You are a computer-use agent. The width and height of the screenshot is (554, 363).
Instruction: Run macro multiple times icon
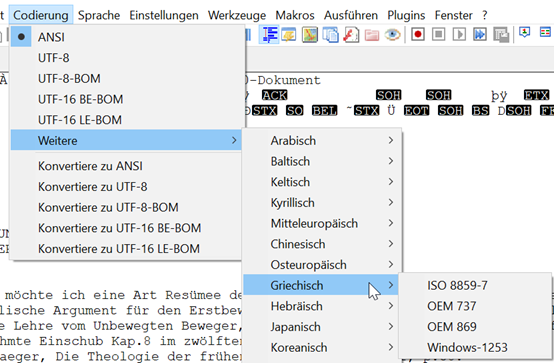tap(480, 35)
